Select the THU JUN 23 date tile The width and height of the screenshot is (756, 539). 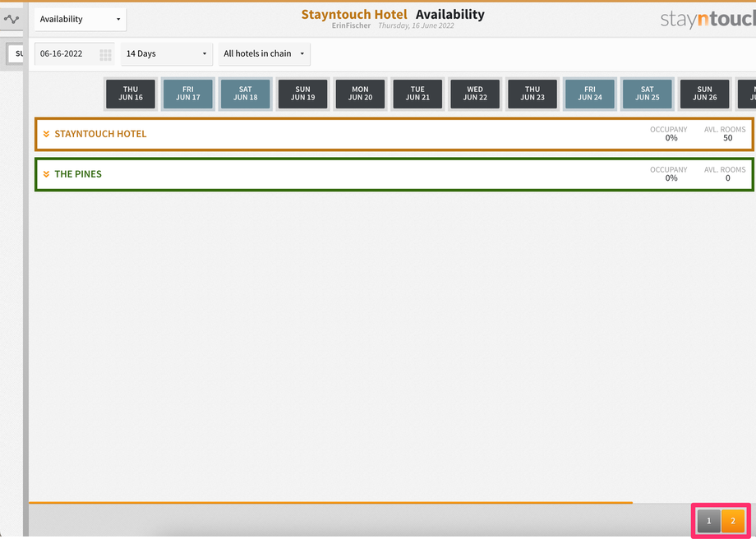click(532, 94)
